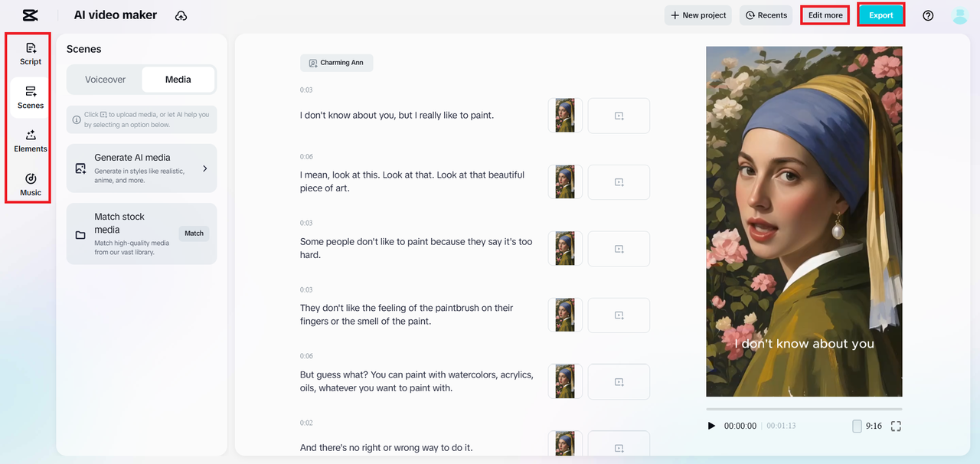The width and height of the screenshot is (980, 464).
Task: Open the Music panel
Action: (29, 185)
